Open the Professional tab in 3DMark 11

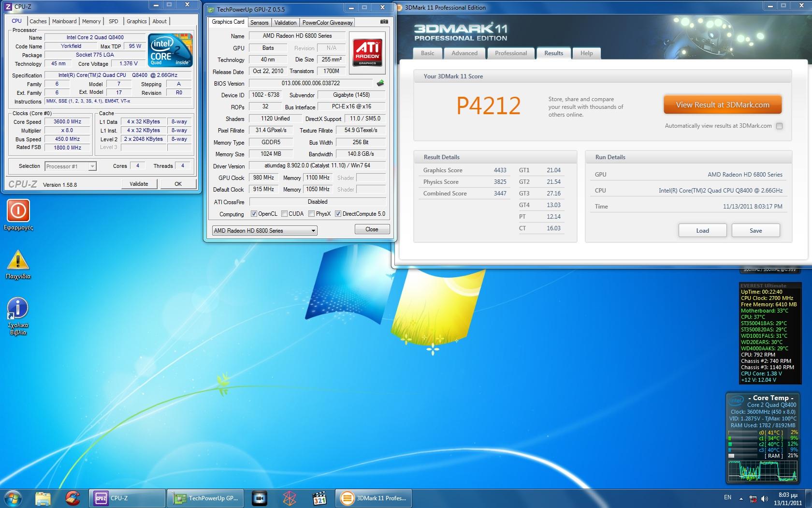tap(511, 53)
